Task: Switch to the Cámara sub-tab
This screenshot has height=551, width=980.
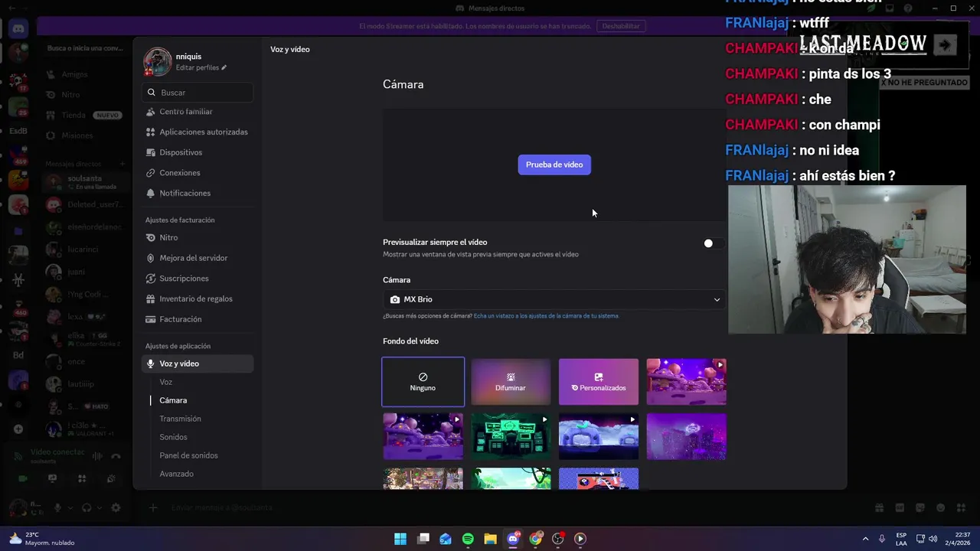Action: (173, 400)
